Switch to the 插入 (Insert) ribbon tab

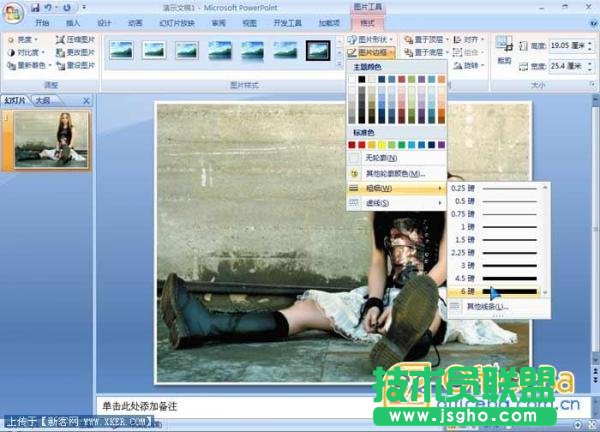[x=73, y=22]
